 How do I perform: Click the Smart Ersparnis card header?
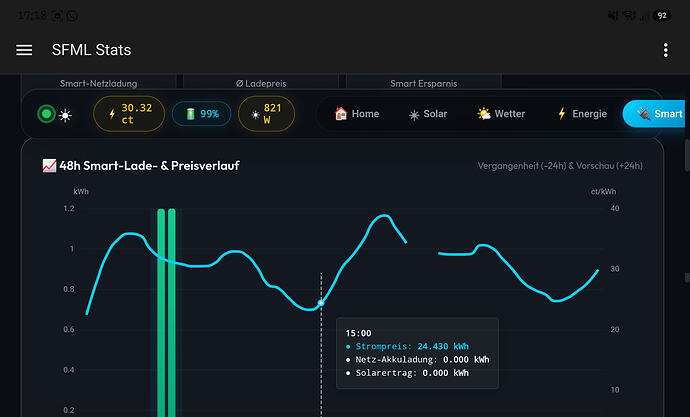click(423, 83)
